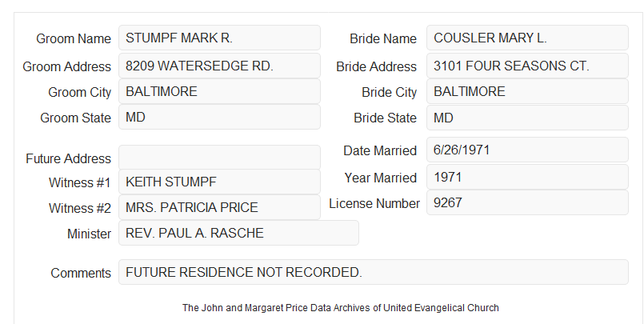Click the Comments label
This screenshot has width=644, height=324.
[81, 273]
